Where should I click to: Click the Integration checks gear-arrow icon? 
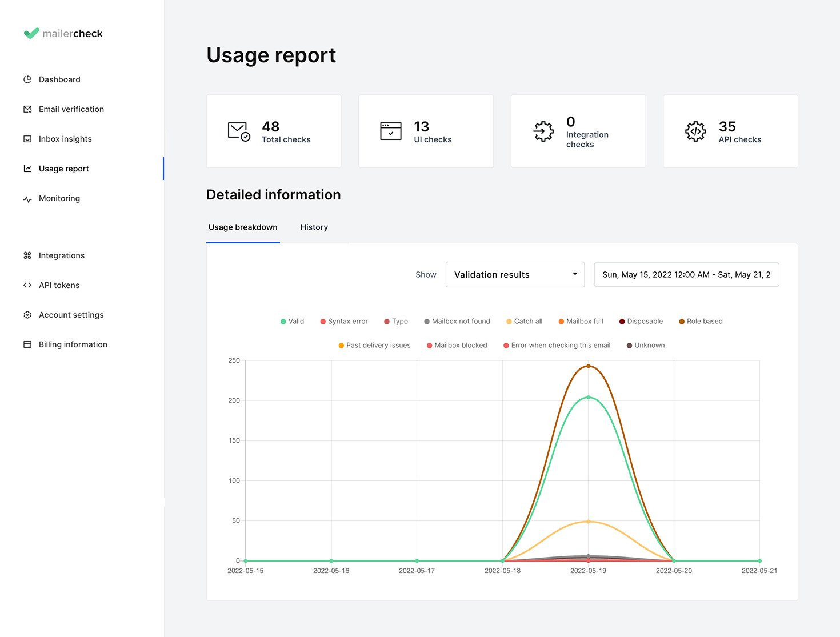(x=543, y=131)
